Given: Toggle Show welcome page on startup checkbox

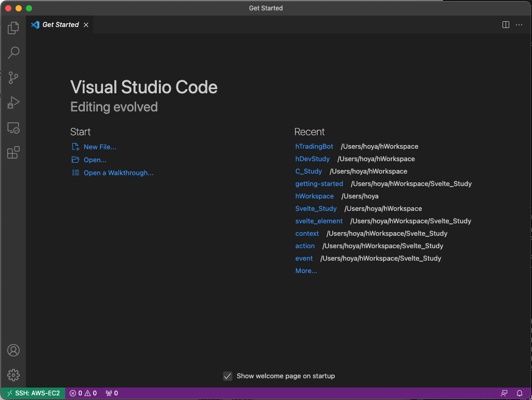Looking at the screenshot, I should [228, 376].
